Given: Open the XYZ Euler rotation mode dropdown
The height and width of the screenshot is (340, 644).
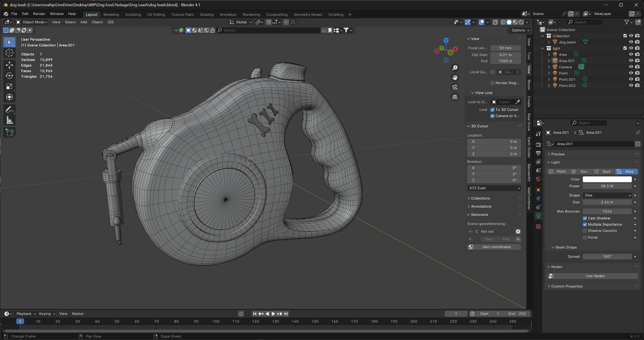Looking at the screenshot, I should (x=494, y=188).
